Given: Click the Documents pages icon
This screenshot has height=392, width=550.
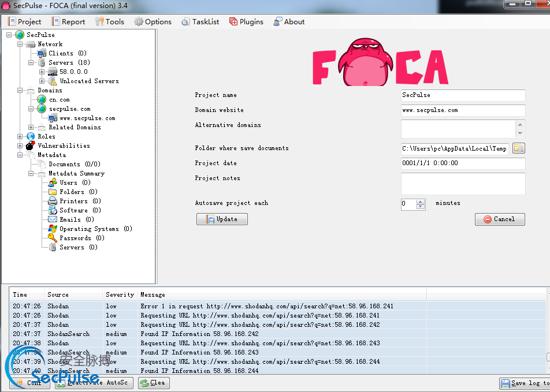Looking at the screenshot, I should 42,164.
